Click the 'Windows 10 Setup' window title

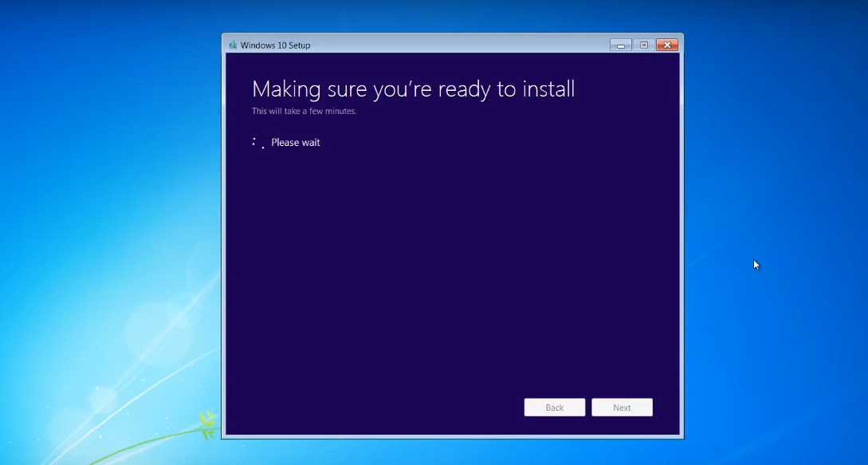[x=275, y=45]
